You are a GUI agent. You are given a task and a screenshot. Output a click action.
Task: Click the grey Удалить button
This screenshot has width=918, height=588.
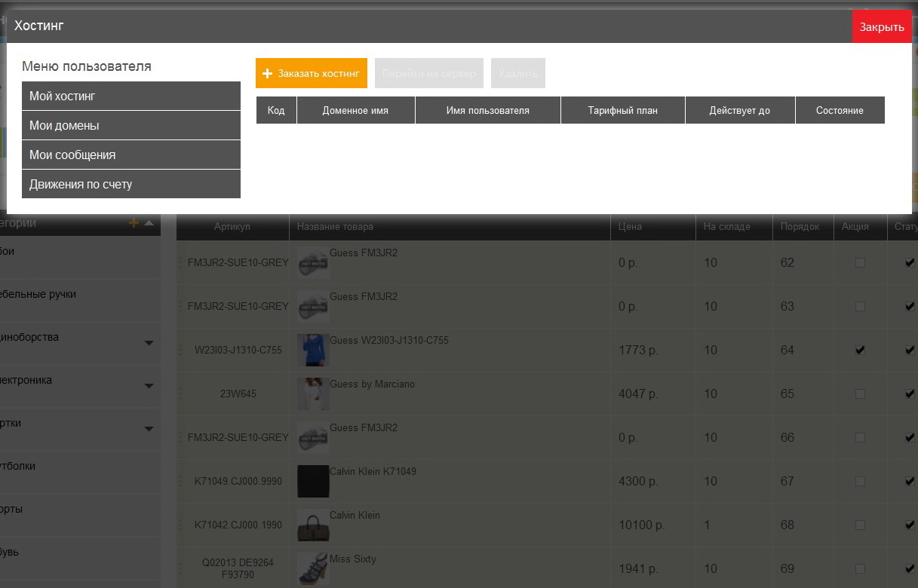[518, 73]
